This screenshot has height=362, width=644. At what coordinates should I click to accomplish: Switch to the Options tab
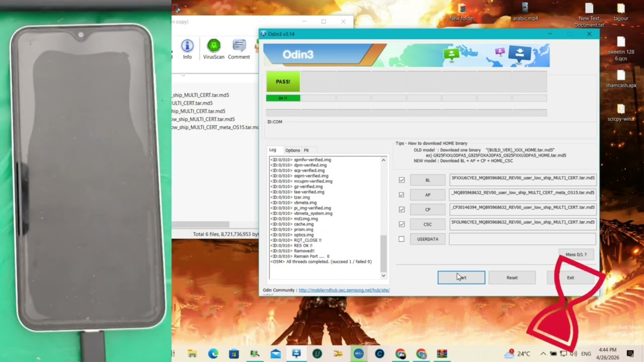pyautogui.click(x=292, y=150)
